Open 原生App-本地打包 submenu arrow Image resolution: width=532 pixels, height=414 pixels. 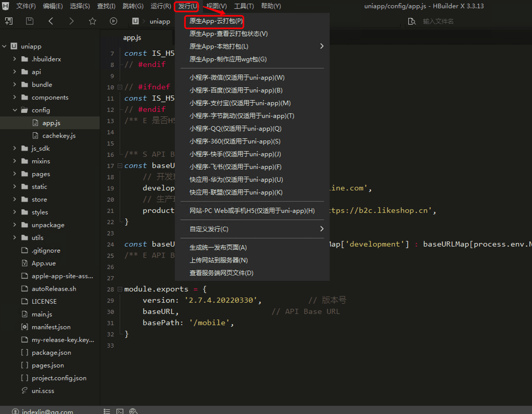point(322,46)
